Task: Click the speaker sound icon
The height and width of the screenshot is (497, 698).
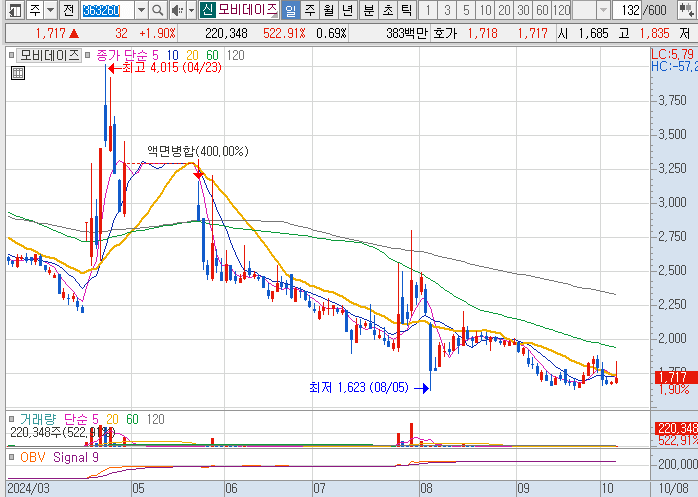Action: [x=178, y=10]
